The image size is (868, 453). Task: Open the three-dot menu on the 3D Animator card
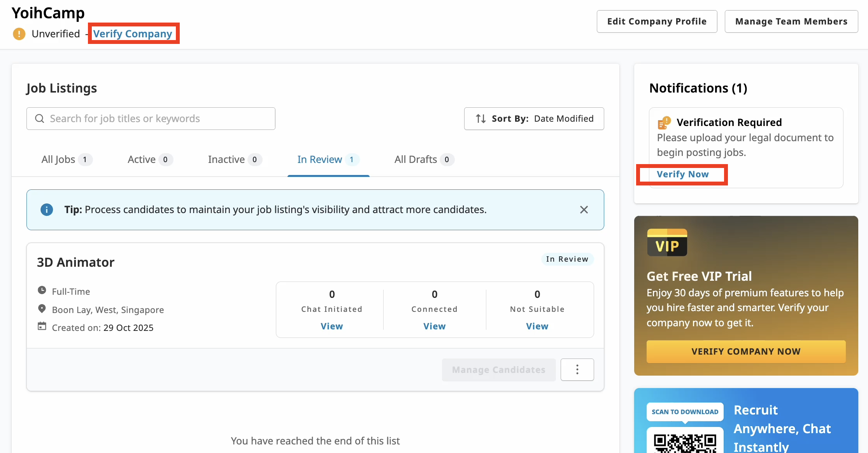point(577,369)
